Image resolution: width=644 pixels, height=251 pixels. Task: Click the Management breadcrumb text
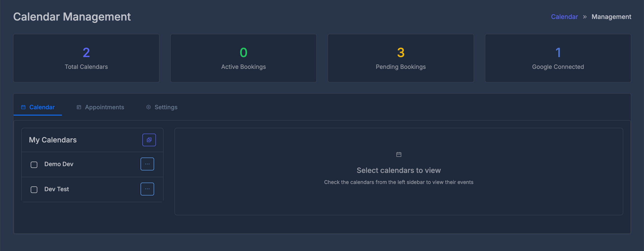point(611,17)
